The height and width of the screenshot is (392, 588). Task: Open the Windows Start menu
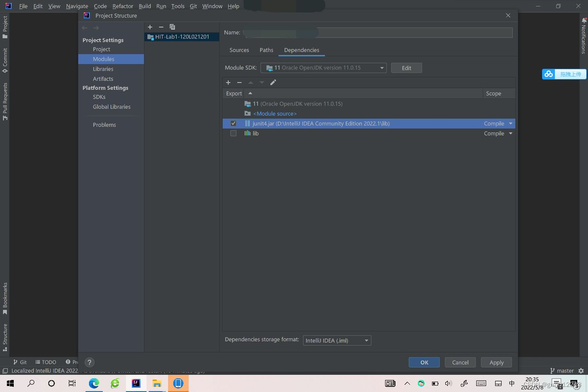tap(10, 383)
